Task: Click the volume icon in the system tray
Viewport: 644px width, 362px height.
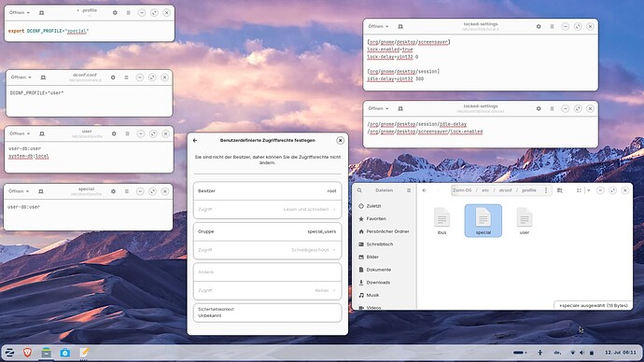Action: [581, 353]
